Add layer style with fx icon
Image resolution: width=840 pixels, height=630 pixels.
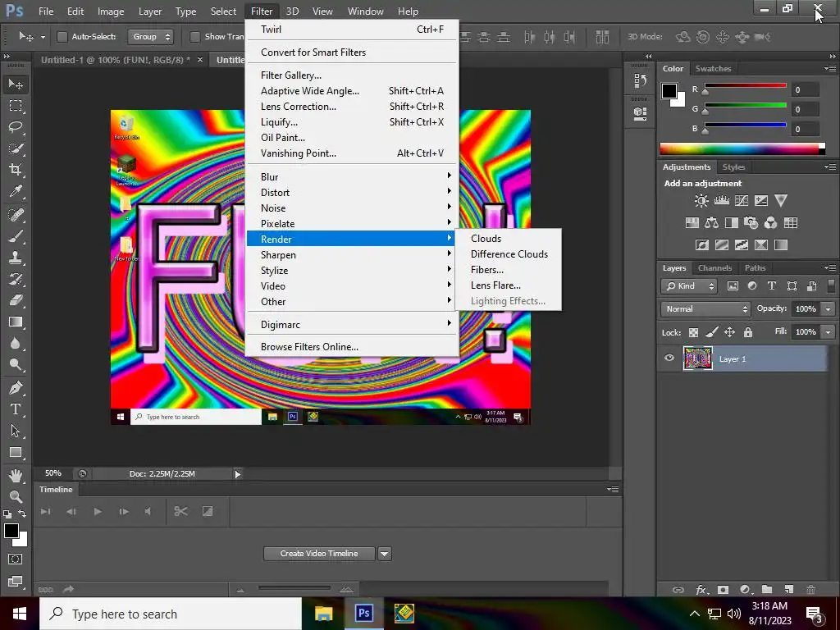point(701,590)
